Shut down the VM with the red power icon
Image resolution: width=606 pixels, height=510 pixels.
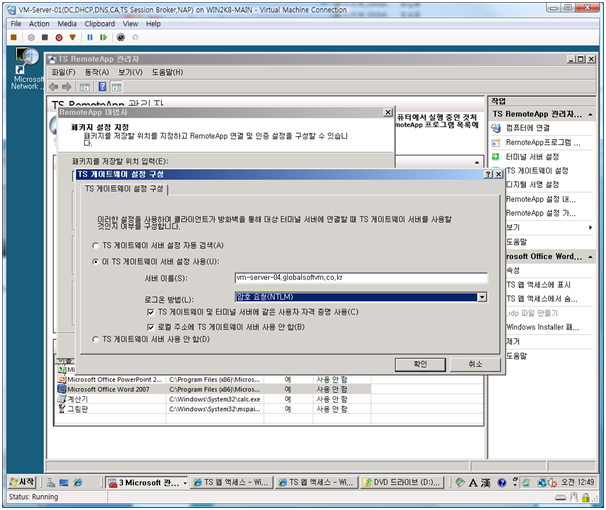pyautogui.click(x=59, y=37)
